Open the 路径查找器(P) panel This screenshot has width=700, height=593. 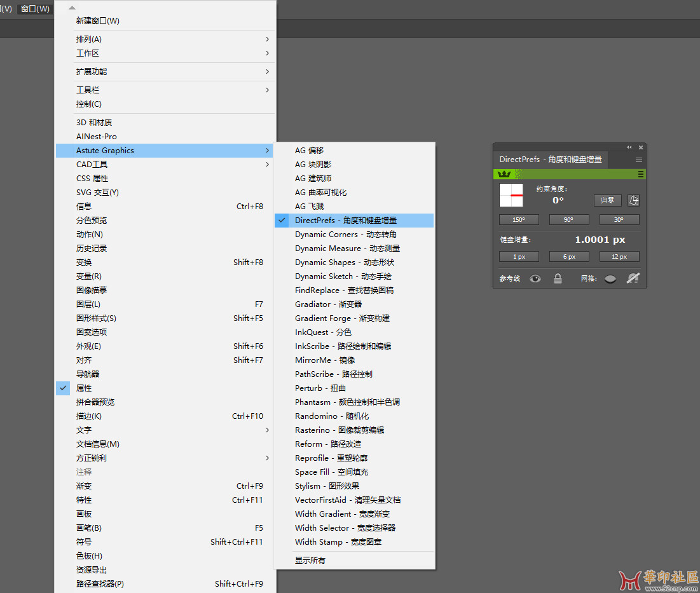[165, 583]
